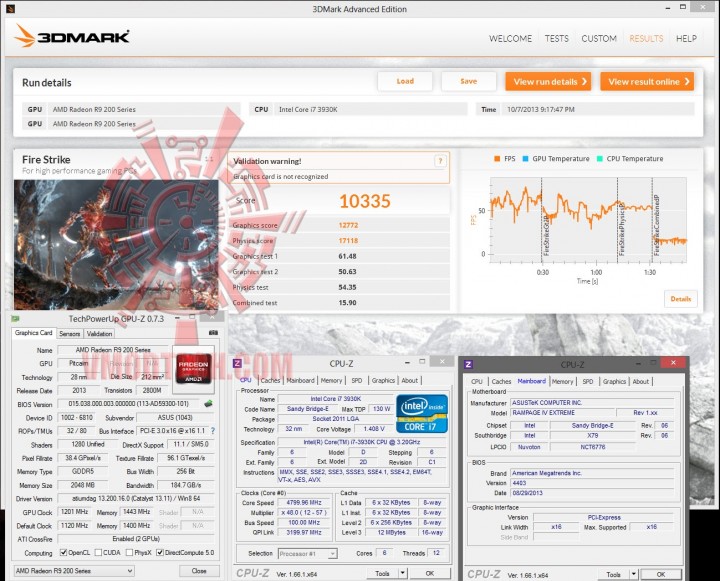This screenshot has width=720, height=581.
Task: Toggle the OpenCL checkbox in GPU-Z
Action: tap(64, 553)
